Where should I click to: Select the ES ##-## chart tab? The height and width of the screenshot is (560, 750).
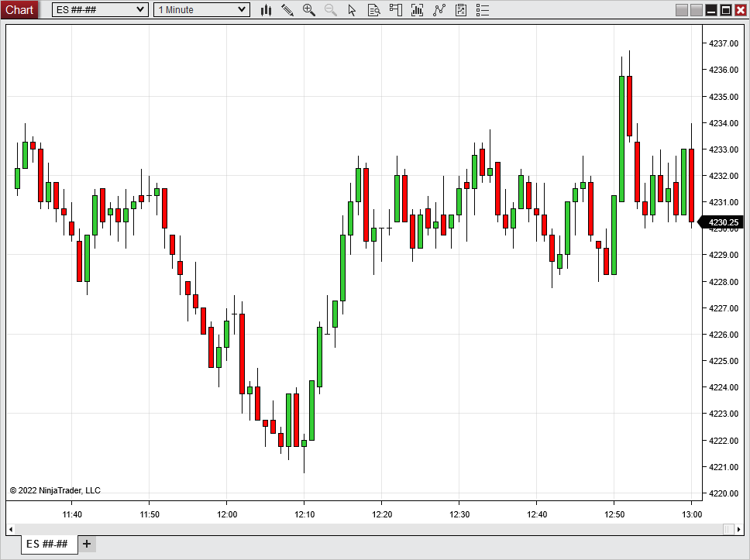tap(49, 545)
